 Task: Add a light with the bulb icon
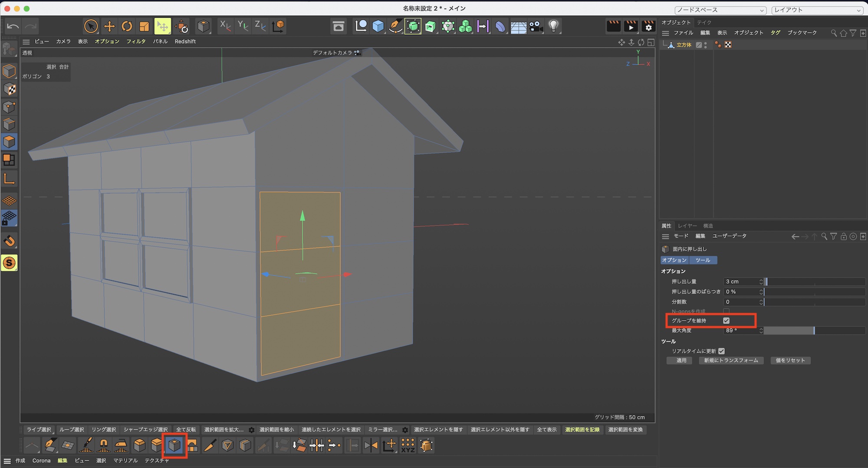(x=553, y=26)
